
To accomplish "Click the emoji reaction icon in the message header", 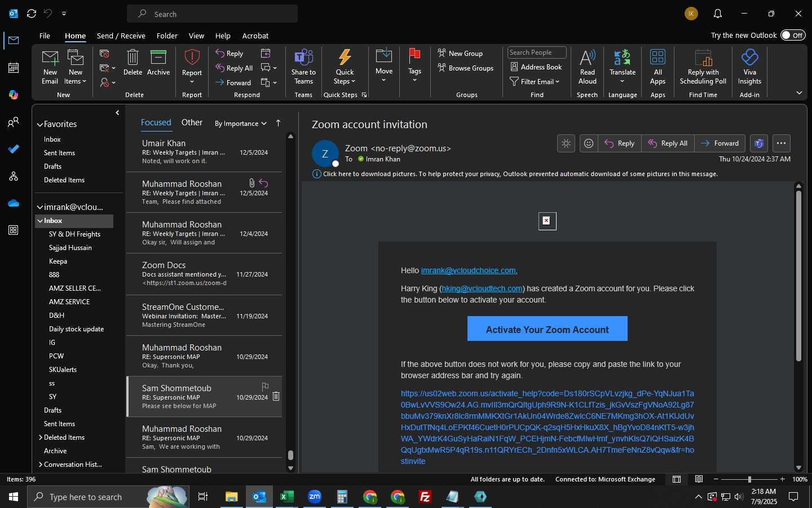I will pyautogui.click(x=589, y=143).
